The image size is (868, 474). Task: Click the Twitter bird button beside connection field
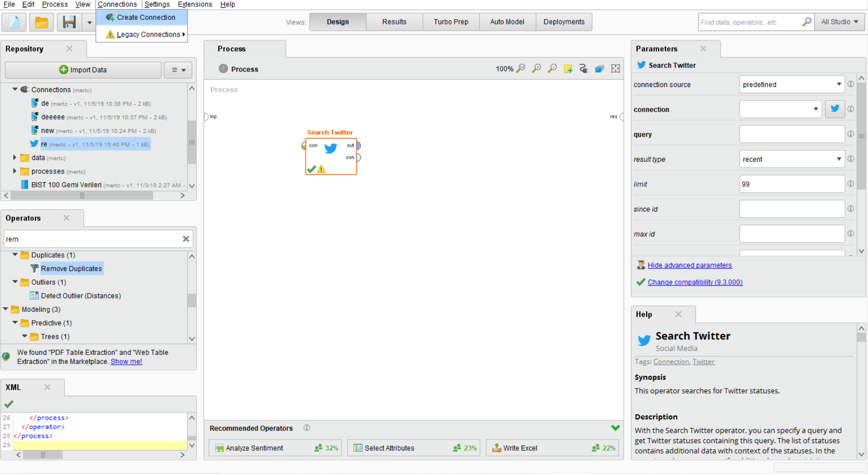835,109
